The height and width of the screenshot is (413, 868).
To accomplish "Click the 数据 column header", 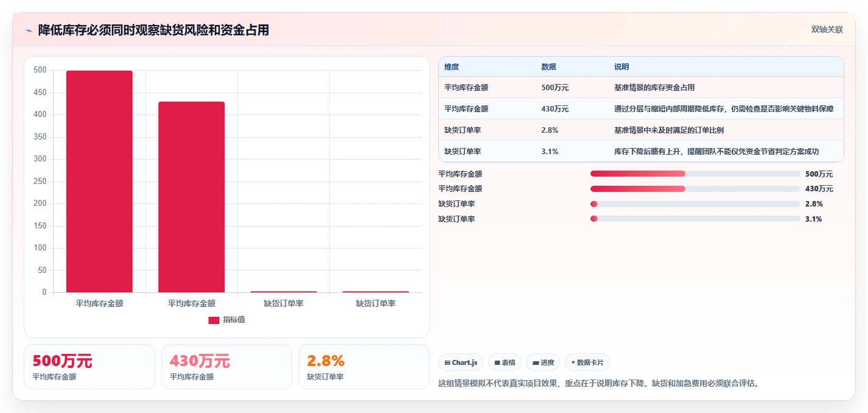I will point(548,67).
